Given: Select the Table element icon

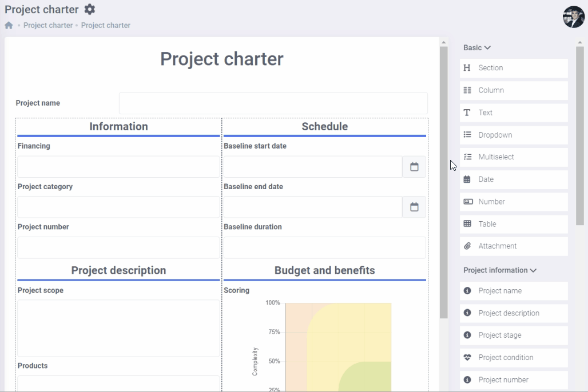Looking at the screenshot, I should point(467,224).
